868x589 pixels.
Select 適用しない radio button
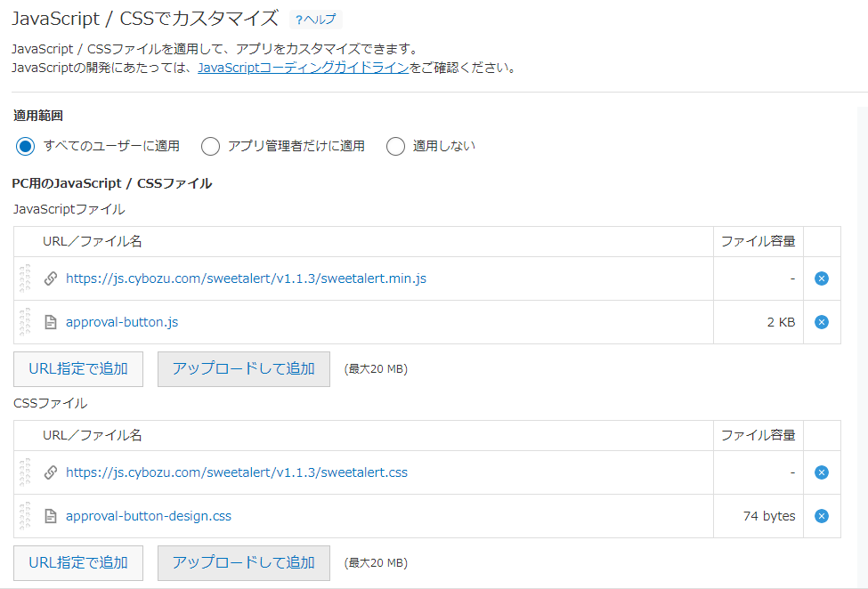(x=395, y=147)
